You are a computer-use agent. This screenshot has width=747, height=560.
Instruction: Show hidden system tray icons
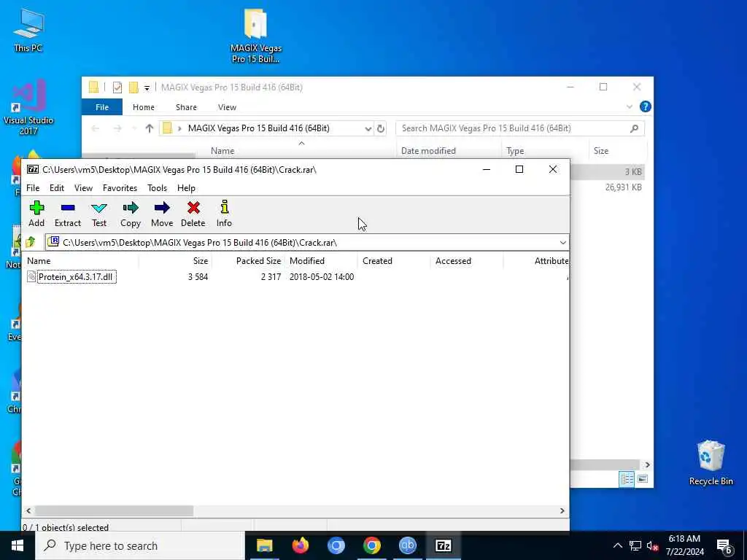pyautogui.click(x=617, y=546)
